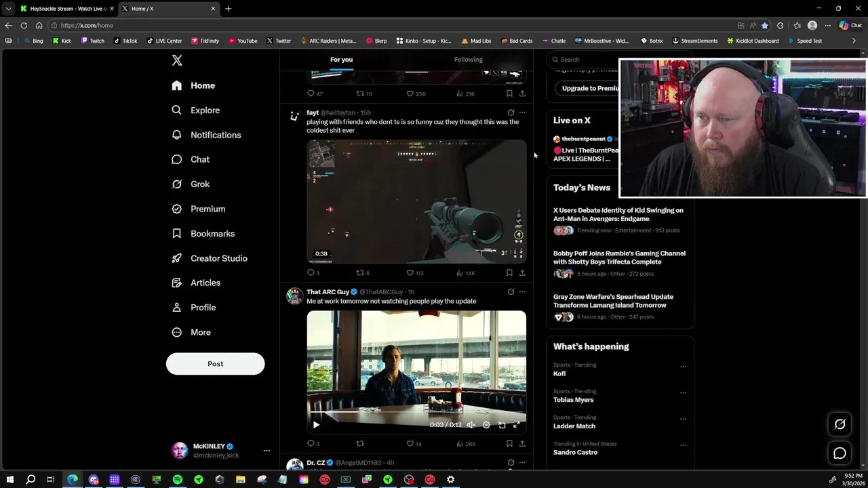Open a new browser tab

click(228, 9)
